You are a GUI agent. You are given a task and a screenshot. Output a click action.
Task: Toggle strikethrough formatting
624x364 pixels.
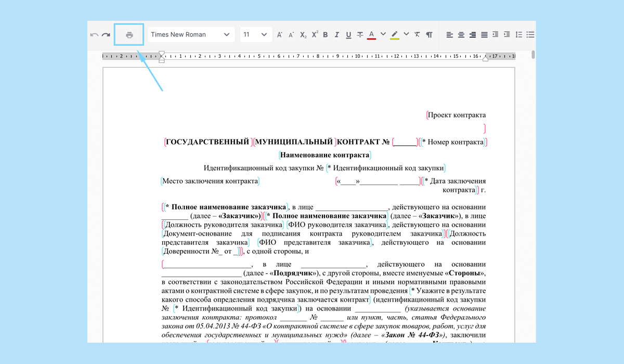tap(360, 35)
